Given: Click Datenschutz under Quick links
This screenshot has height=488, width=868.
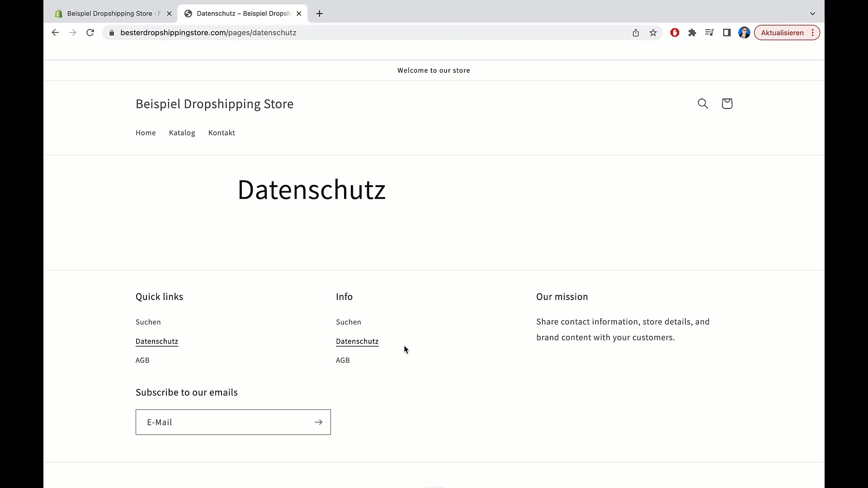Looking at the screenshot, I should pyautogui.click(x=157, y=341).
